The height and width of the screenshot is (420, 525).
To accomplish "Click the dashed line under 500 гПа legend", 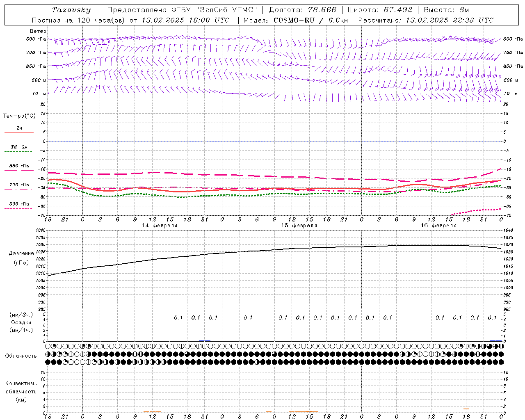I will (18, 208).
